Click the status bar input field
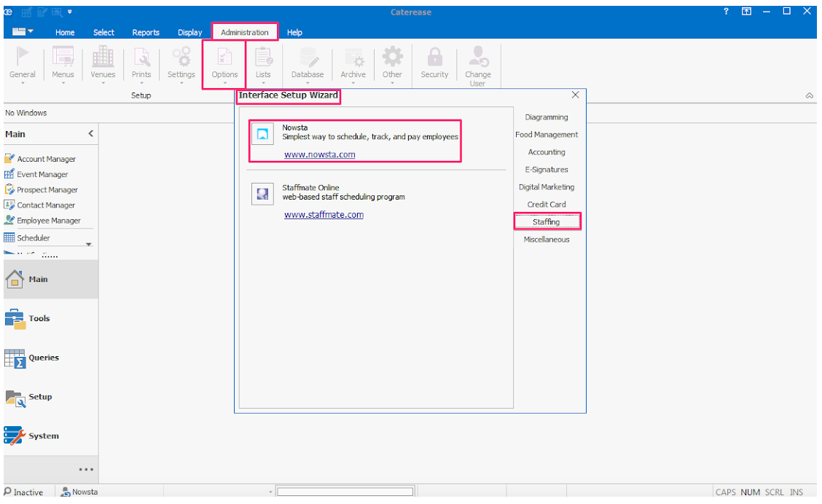The image size is (822, 504). 345,492
